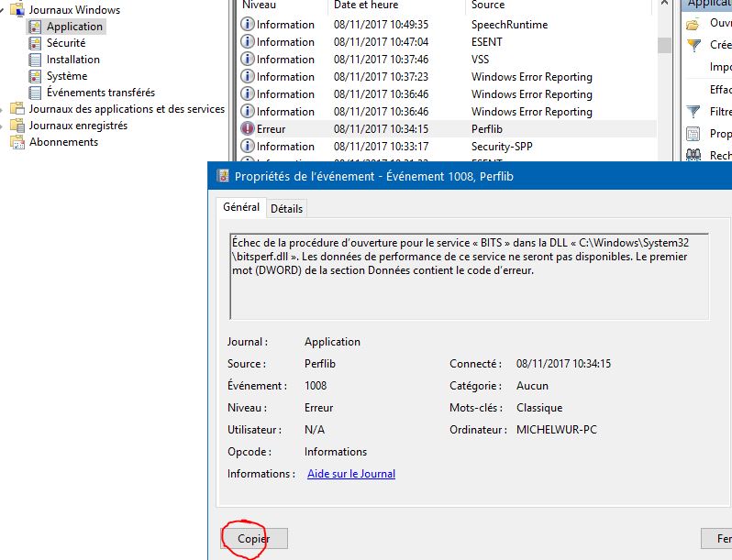Click the red error icon for Perflib

tap(248, 129)
